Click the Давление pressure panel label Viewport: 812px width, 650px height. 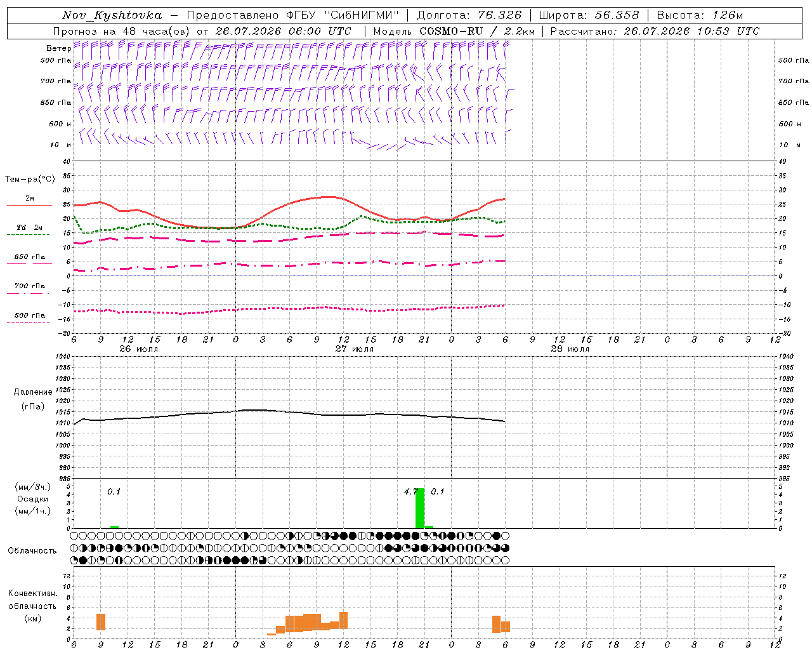pyautogui.click(x=33, y=392)
